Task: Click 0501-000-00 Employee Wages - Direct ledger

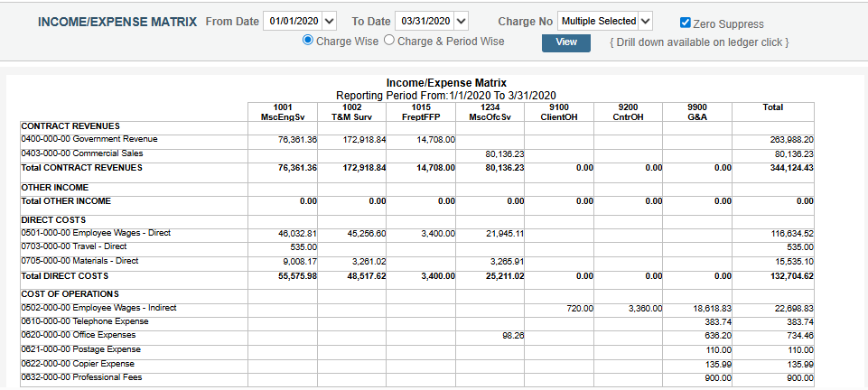Action: click(x=96, y=234)
